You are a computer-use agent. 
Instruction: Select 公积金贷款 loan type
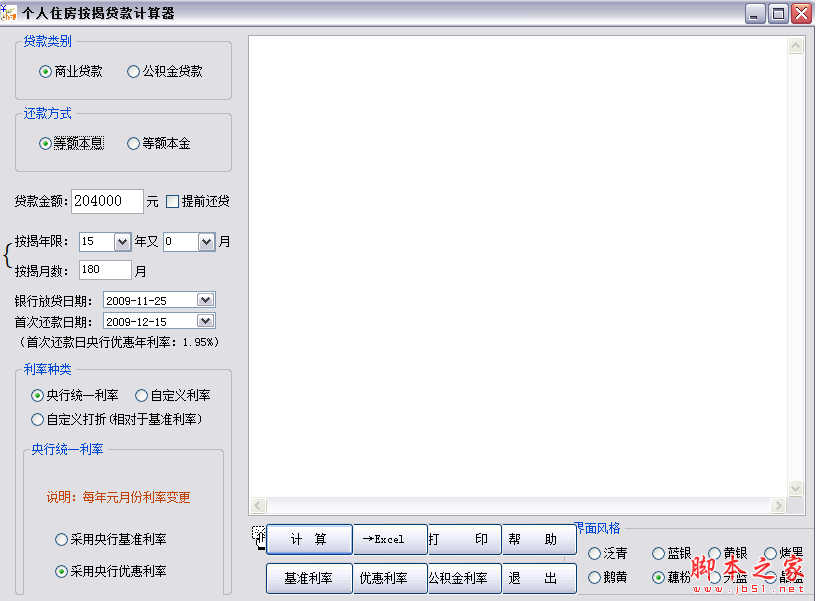pyautogui.click(x=132, y=71)
